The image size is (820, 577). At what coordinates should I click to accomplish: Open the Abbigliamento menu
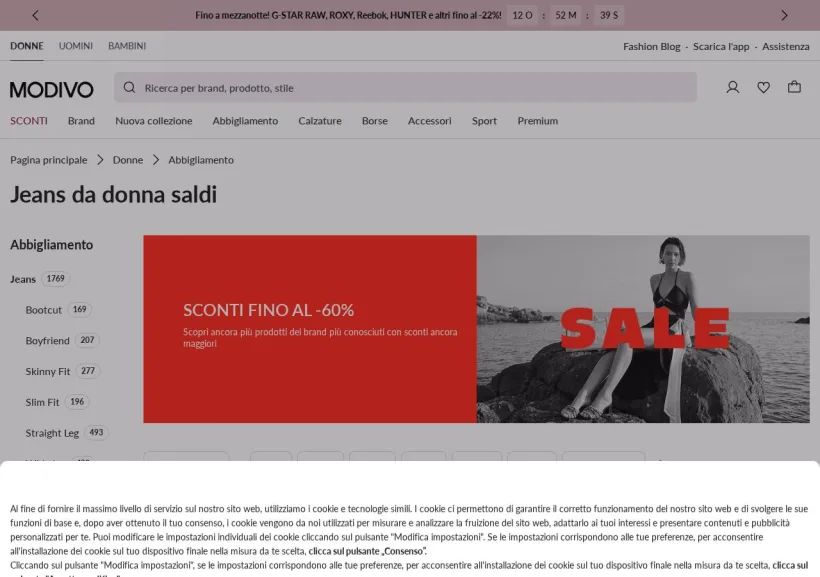[x=245, y=121]
